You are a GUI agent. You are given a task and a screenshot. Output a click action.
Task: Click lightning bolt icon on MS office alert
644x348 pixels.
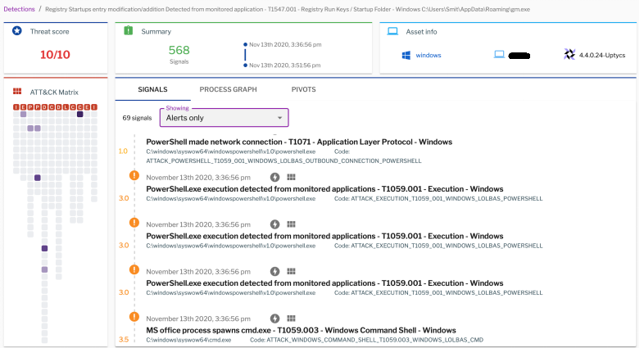pyautogui.click(x=275, y=319)
